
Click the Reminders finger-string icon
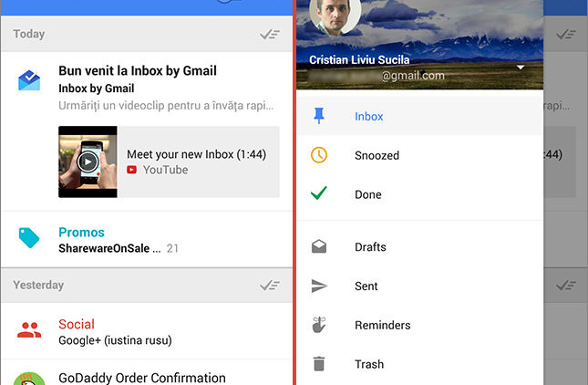[318, 325]
